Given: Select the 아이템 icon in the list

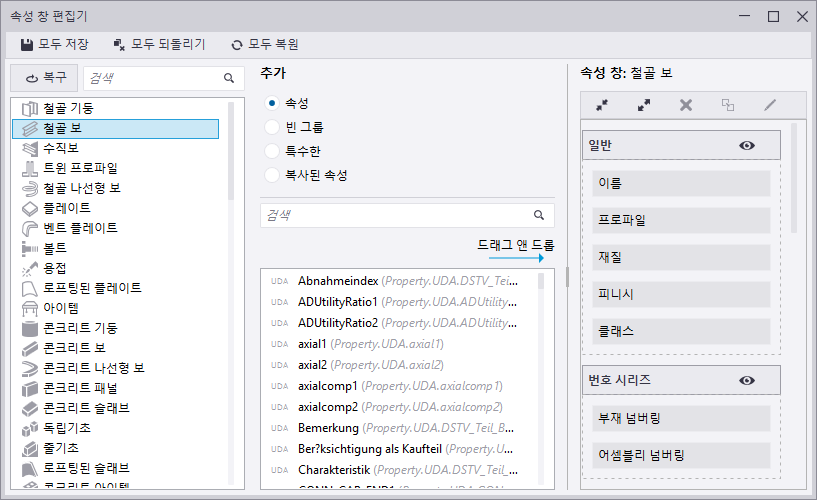Looking at the screenshot, I should point(30,308).
